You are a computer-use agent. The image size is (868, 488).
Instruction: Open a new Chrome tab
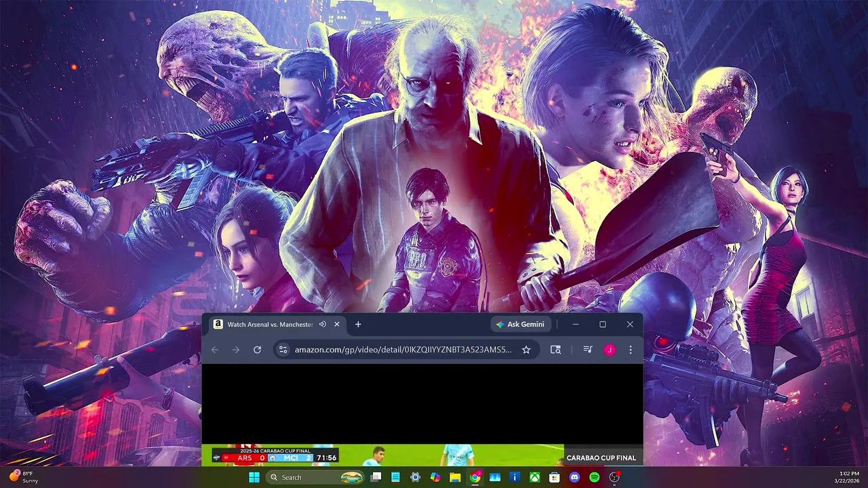[358, 325]
